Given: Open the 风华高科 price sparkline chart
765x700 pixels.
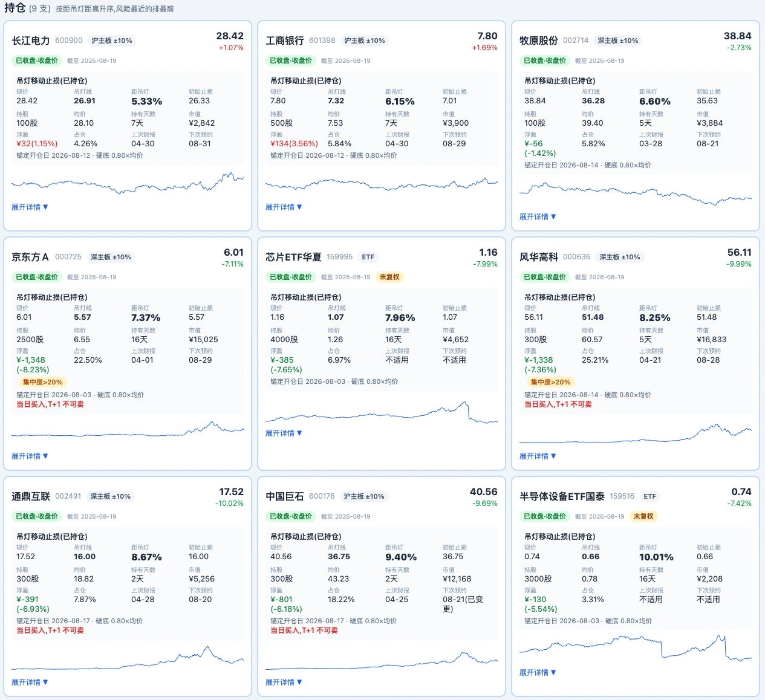Looking at the screenshot, I should (636, 434).
